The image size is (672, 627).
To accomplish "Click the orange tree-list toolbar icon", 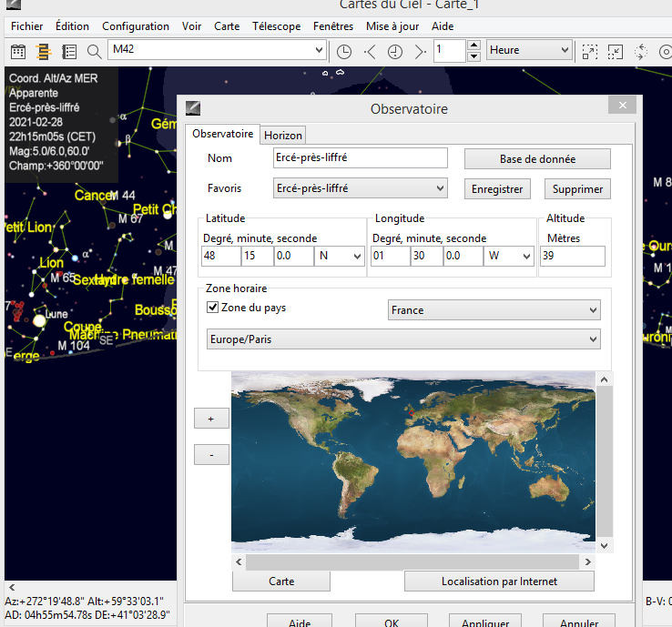I will (x=43, y=51).
